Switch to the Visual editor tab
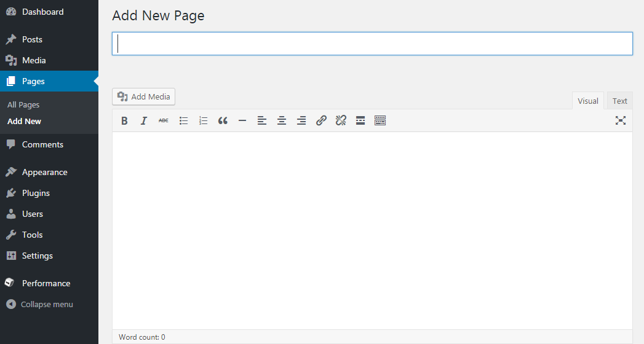The image size is (644, 344). [x=588, y=101]
